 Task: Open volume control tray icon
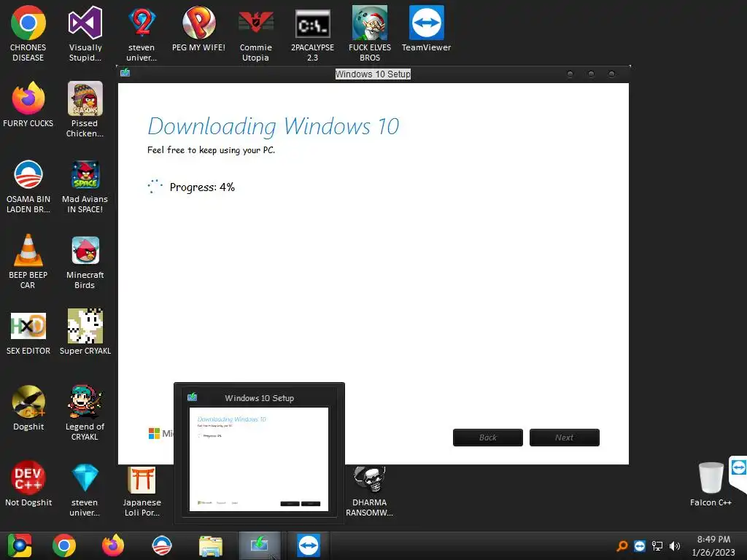click(675, 546)
